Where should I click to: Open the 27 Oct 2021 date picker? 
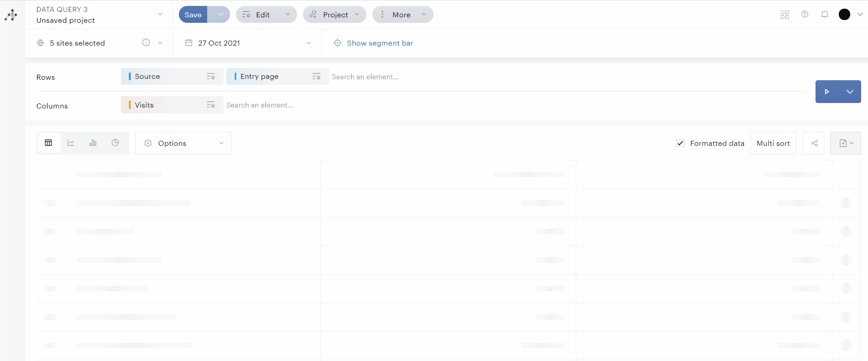(x=247, y=43)
